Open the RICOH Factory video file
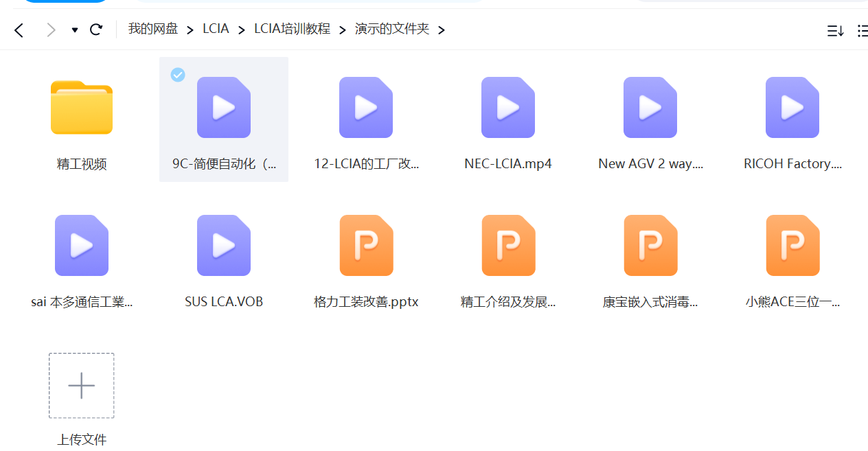This screenshot has width=868, height=451. pos(792,108)
